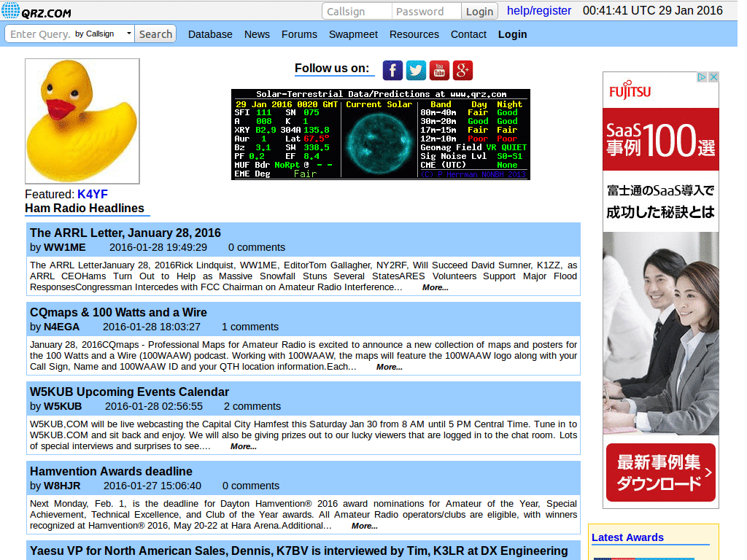Click timestamp '2016-01-28 19:49:29'
The height and width of the screenshot is (560, 747).
(158, 248)
